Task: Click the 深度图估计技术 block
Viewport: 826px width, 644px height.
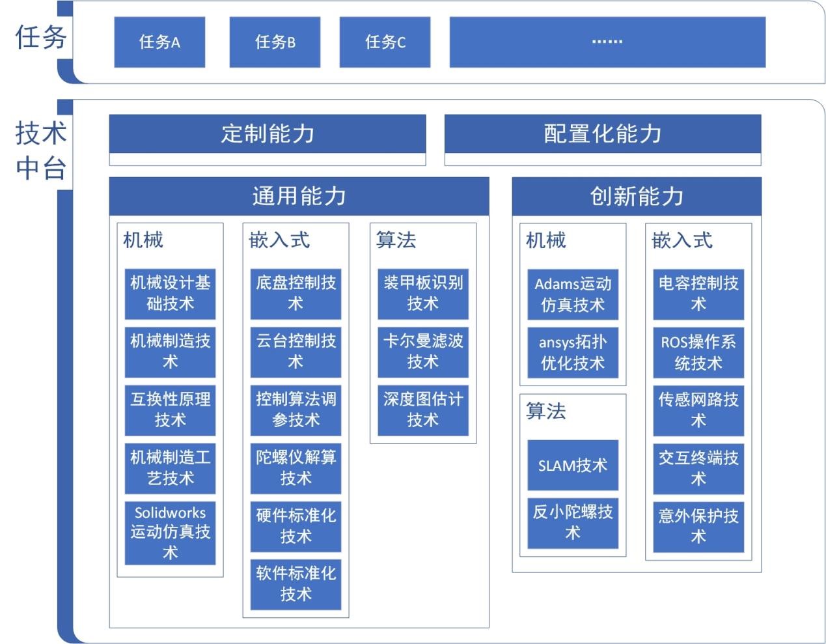Action: pyautogui.click(x=423, y=410)
